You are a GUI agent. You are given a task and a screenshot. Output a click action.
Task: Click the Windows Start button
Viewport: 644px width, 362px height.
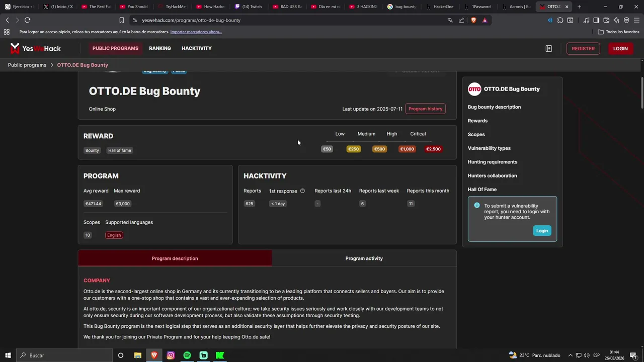click(8, 355)
